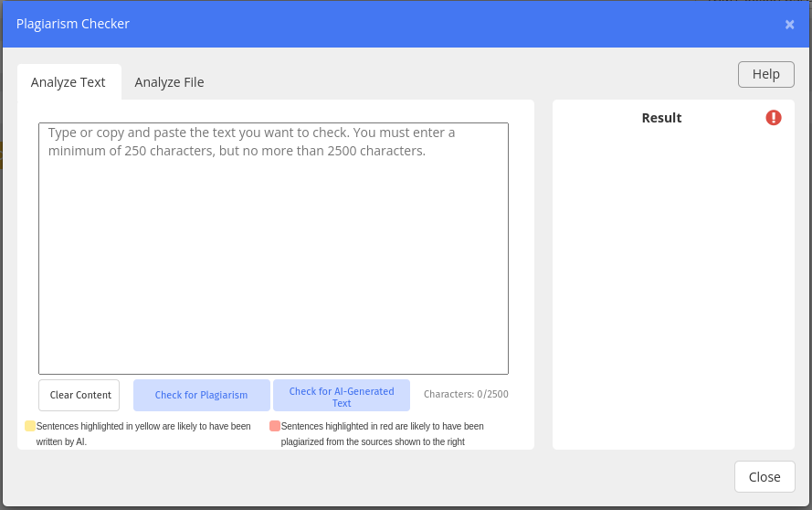This screenshot has width=812, height=510.
Task: Start Check for AI-Generated Text
Action: pyautogui.click(x=342, y=395)
